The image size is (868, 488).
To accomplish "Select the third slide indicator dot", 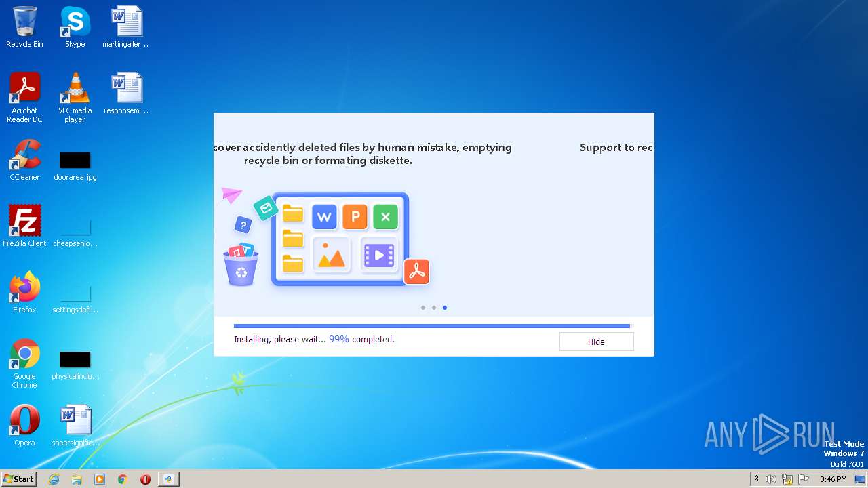I will [445, 308].
